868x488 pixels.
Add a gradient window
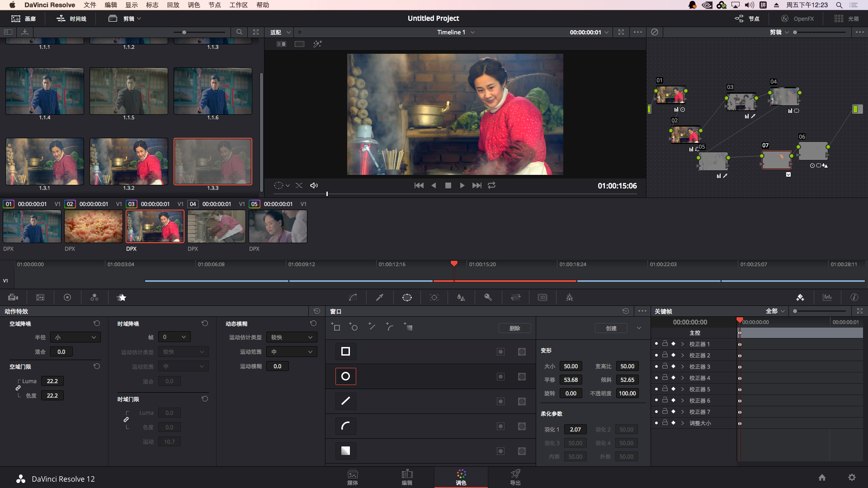pyautogui.click(x=408, y=327)
